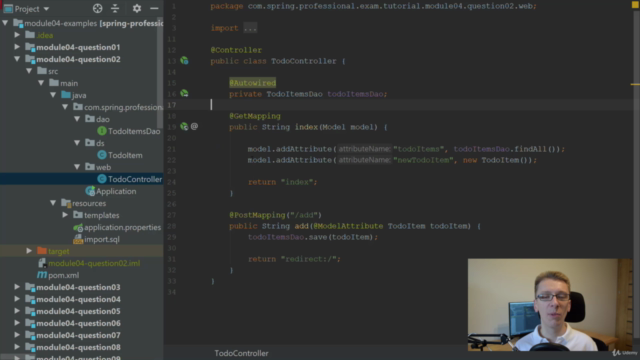Open application.properties file

tap(122, 227)
